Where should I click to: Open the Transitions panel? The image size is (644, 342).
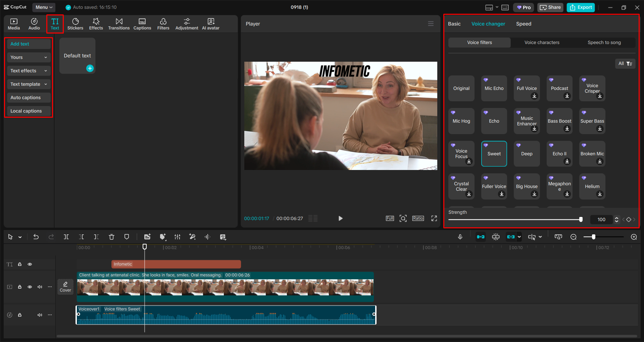[x=119, y=23]
